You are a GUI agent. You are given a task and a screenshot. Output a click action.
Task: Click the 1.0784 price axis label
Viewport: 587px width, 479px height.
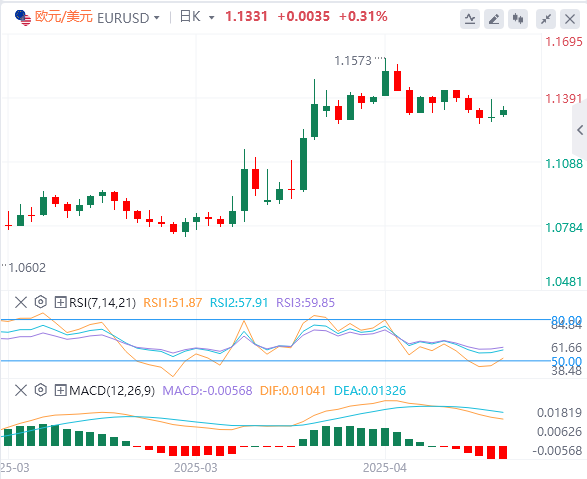pos(564,228)
